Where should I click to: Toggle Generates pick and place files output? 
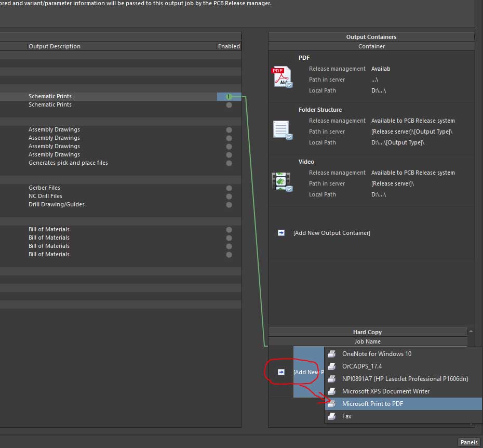click(229, 163)
